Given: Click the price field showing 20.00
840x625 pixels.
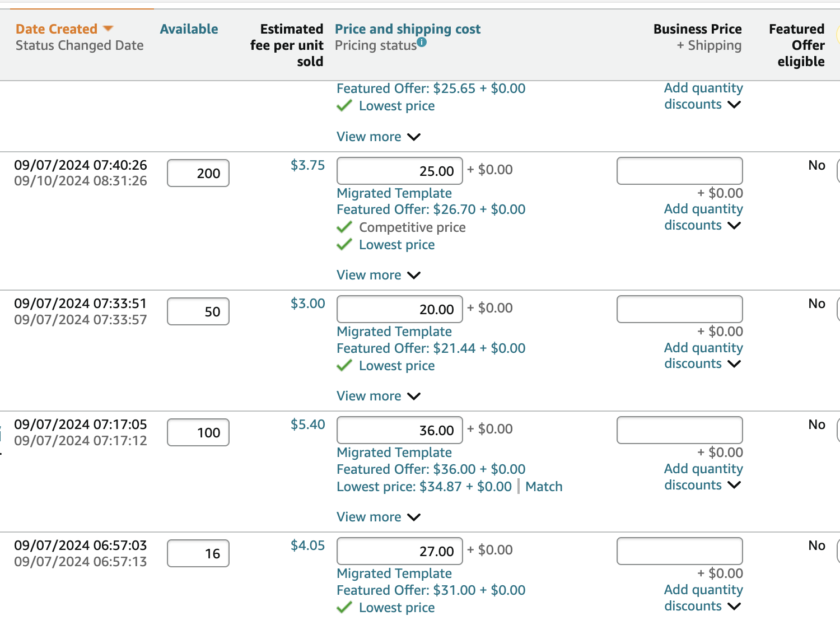Looking at the screenshot, I should pyautogui.click(x=400, y=309).
